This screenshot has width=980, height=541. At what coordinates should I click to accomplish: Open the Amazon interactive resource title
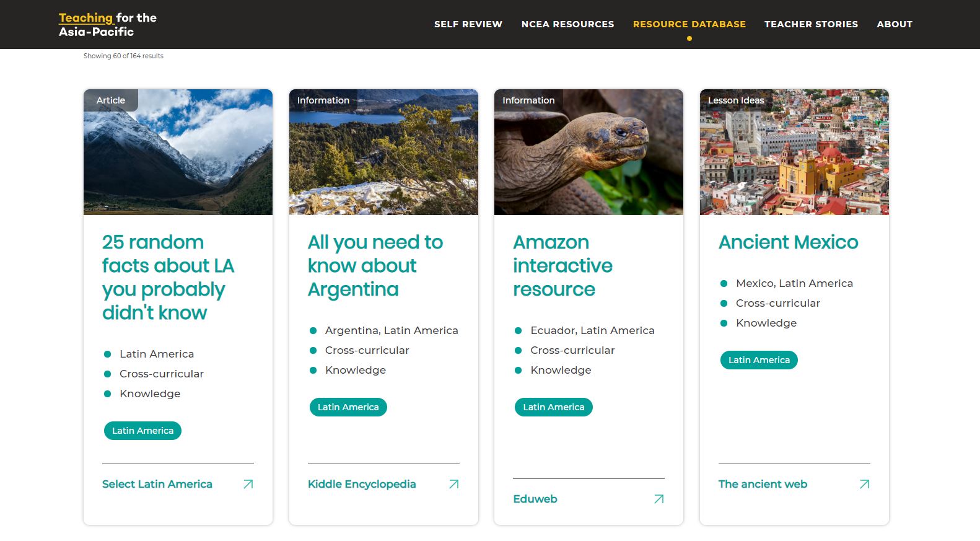(562, 265)
